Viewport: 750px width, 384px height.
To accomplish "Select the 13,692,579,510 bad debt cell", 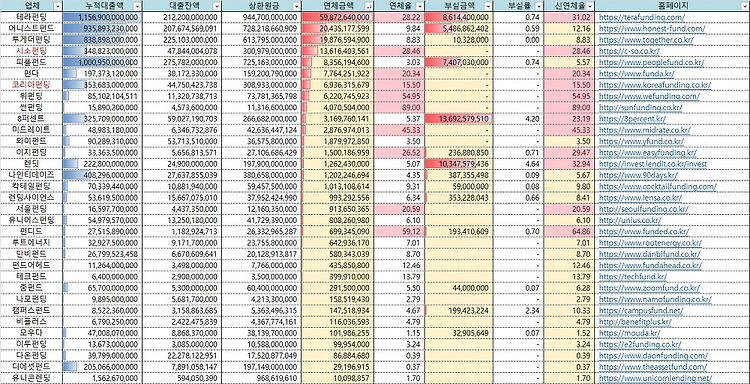I will tap(458, 119).
